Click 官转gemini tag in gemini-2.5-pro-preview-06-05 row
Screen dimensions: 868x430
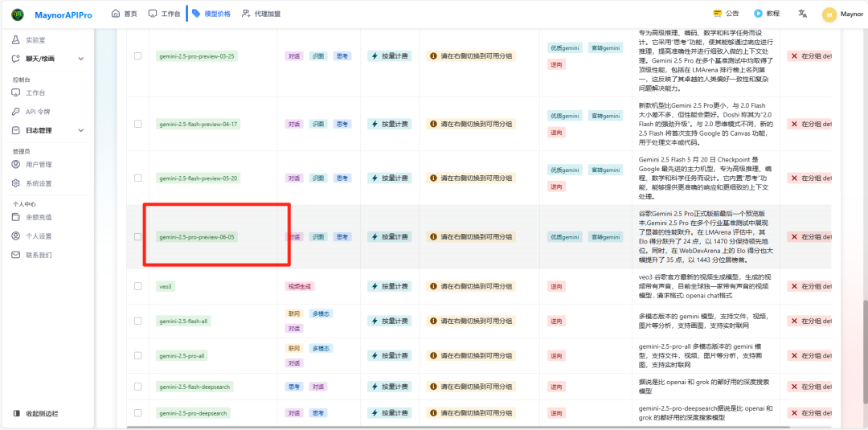pos(605,237)
